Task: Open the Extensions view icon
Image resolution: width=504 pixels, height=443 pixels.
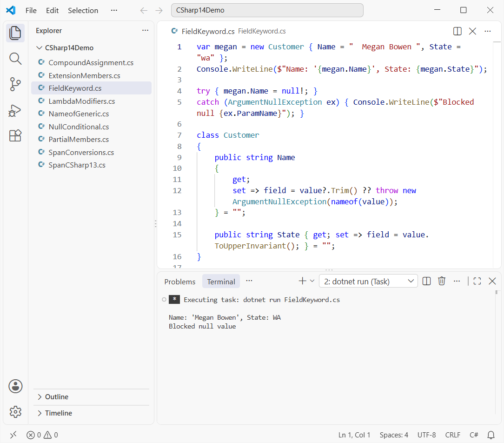Action: point(15,136)
